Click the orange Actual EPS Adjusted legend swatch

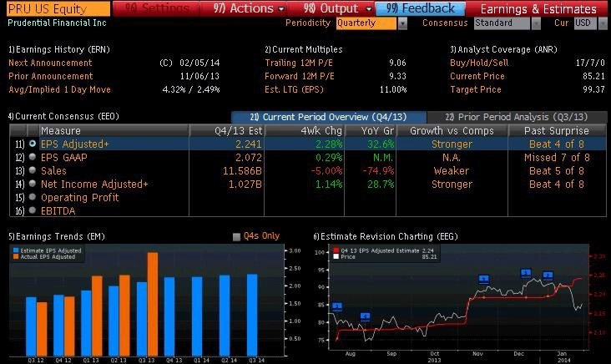pos(16,257)
